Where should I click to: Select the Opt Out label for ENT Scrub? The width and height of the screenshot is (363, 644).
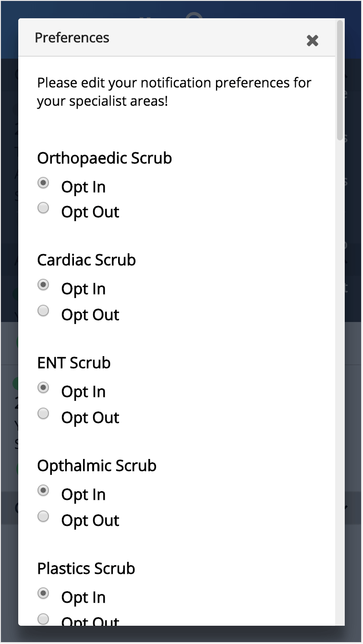point(90,417)
